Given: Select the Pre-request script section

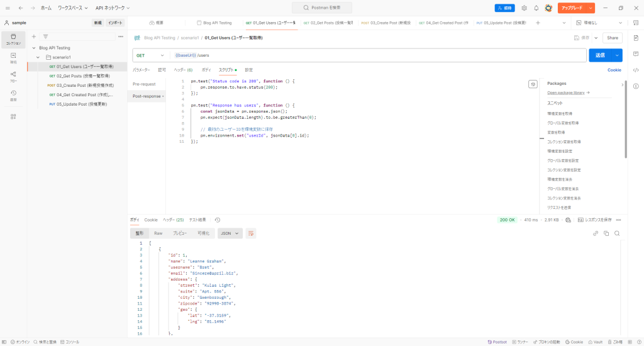Looking at the screenshot, I should (144, 84).
